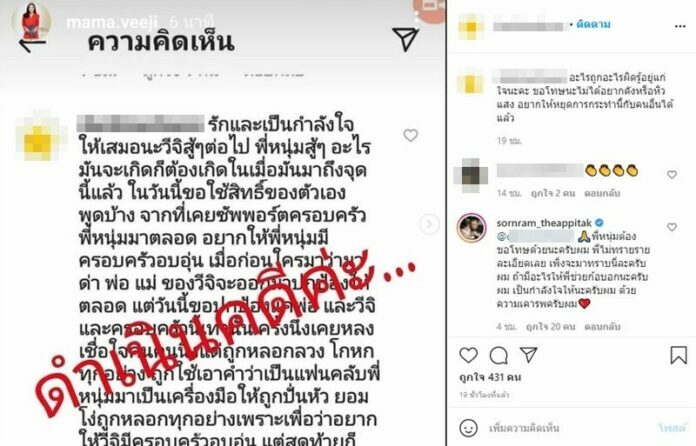The image size is (696, 446).
Task: Share the post with paper-plane icon
Action: point(529,355)
